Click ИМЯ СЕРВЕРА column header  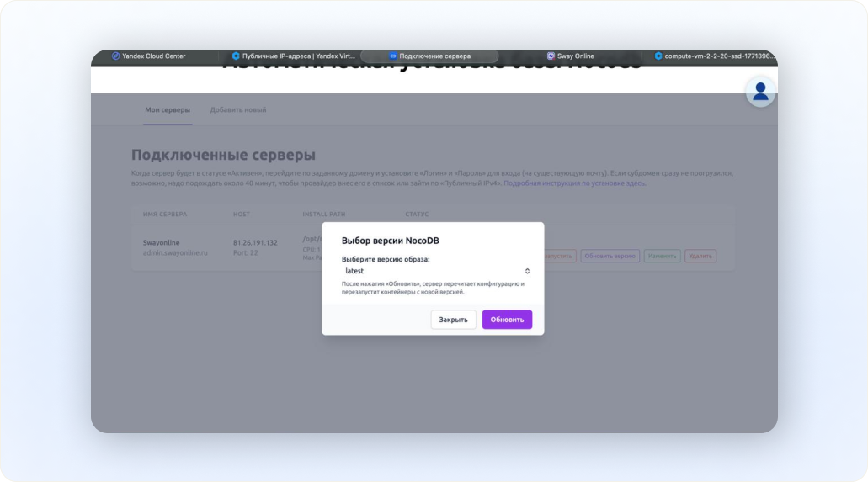[x=165, y=215]
